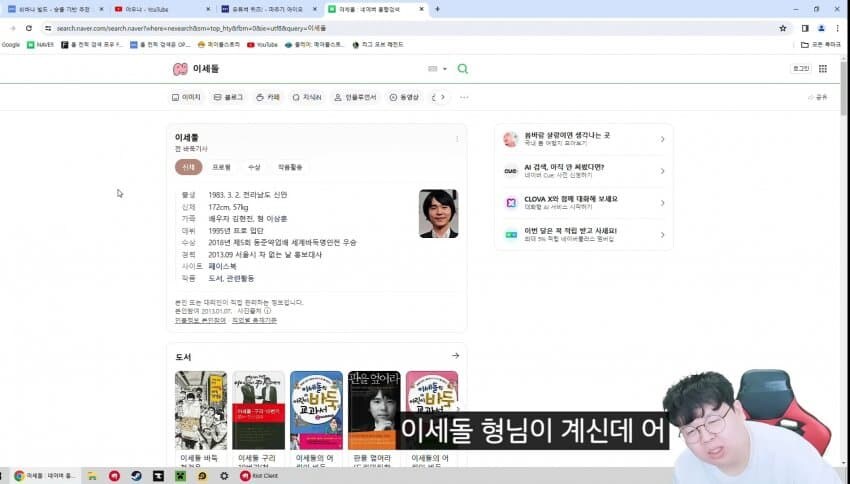Expand the '이번 달은 꼭 적립 받고 사세요!' row
850x484 pixels.
pyautogui.click(x=584, y=235)
